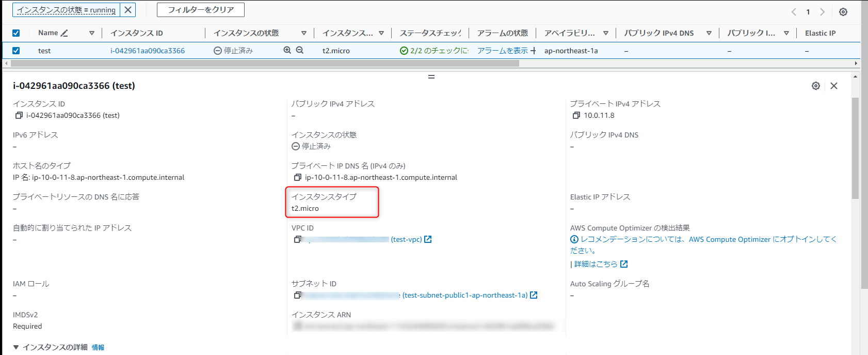Open test-subnet-public1-ap-northeast-1a link
868x355 pixels.
point(465,295)
